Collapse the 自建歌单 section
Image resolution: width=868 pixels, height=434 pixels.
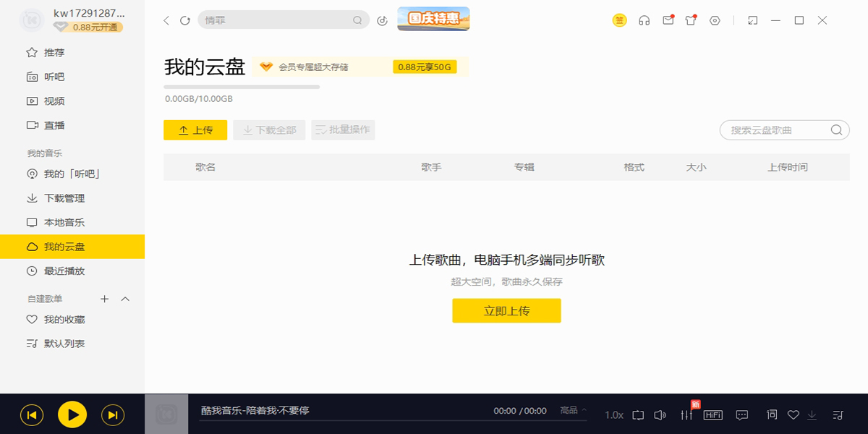(125, 299)
